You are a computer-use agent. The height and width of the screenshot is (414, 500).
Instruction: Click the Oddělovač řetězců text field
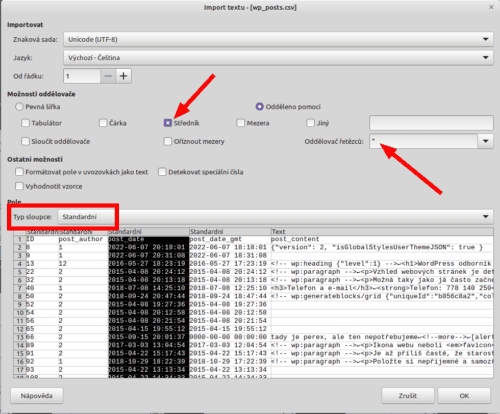tap(423, 141)
